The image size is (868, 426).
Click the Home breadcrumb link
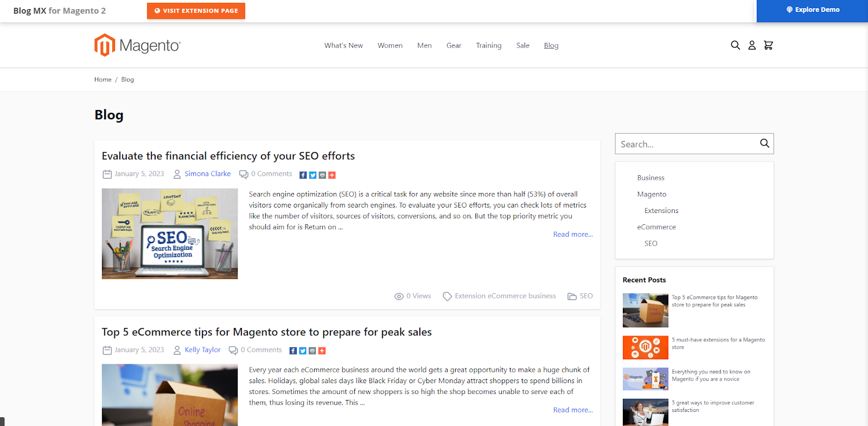click(x=103, y=80)
